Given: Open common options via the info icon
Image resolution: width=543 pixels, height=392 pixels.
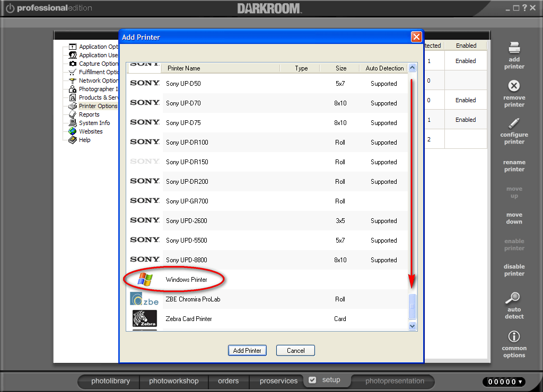Looking at the screenshot, I should [x=513, y=335].
